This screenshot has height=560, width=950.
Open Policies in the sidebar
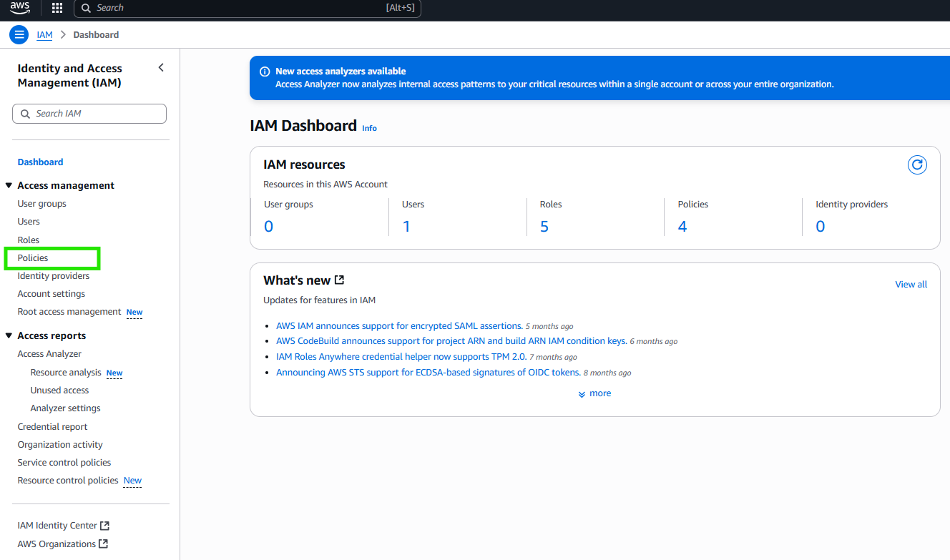[x=33, y=257]
